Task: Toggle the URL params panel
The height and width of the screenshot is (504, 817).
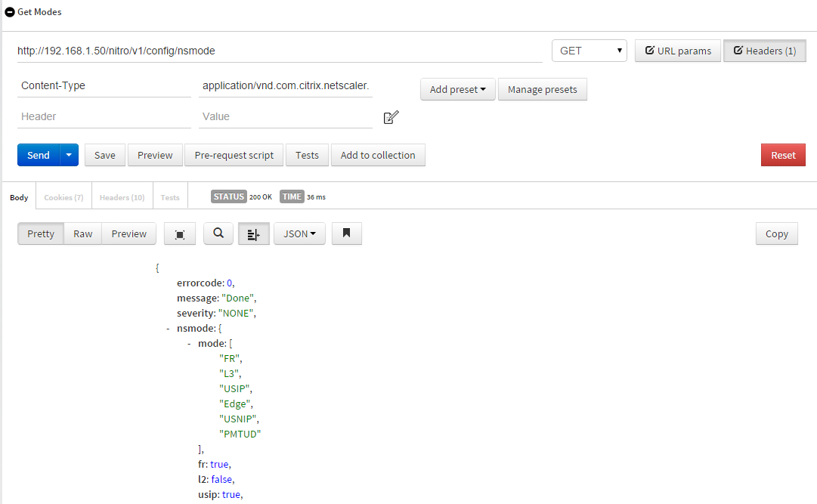Action: 677,51
